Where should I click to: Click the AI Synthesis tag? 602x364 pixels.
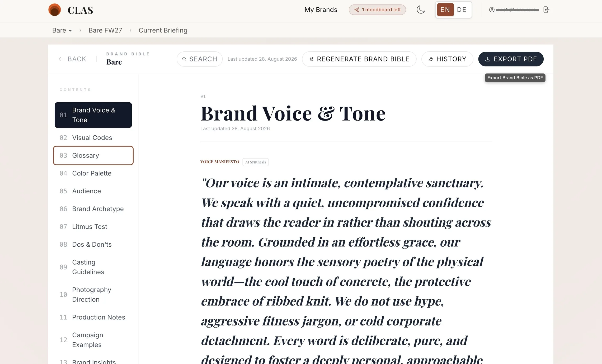coord(256,162)
